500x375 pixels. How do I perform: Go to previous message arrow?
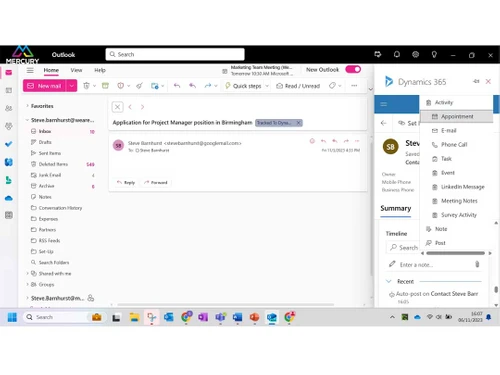point(130,107)
